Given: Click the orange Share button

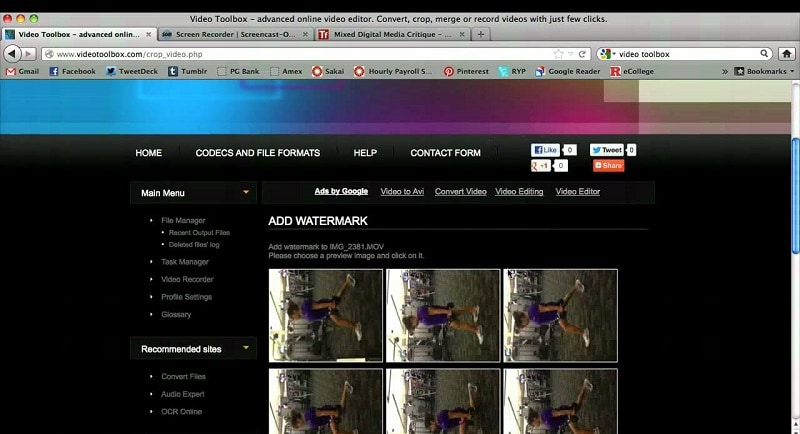Looking at the screenshot, I should (608, 165).
